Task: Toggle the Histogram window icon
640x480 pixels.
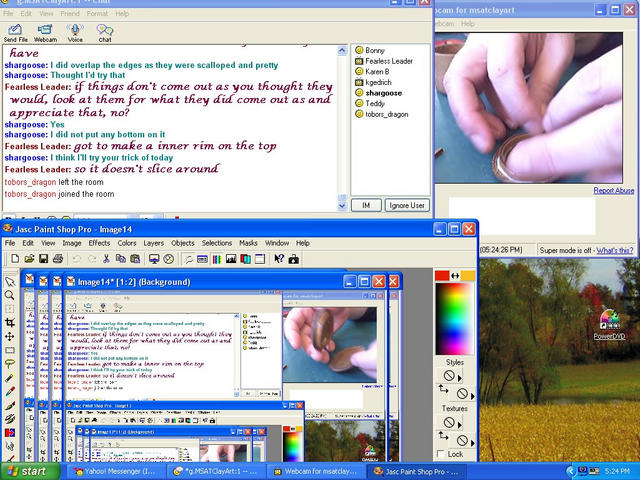Action: click(231, 259)
